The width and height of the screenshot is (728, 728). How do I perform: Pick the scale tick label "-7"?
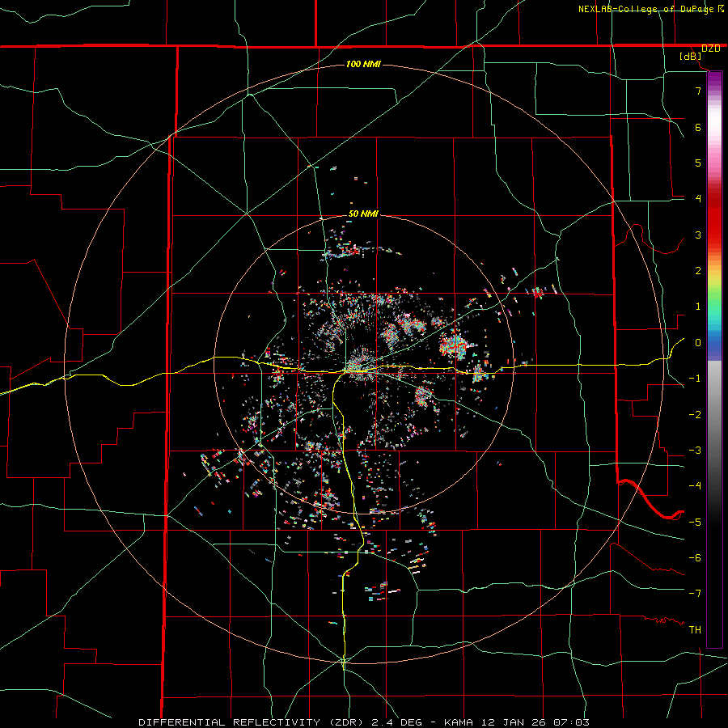pos(695,594)
